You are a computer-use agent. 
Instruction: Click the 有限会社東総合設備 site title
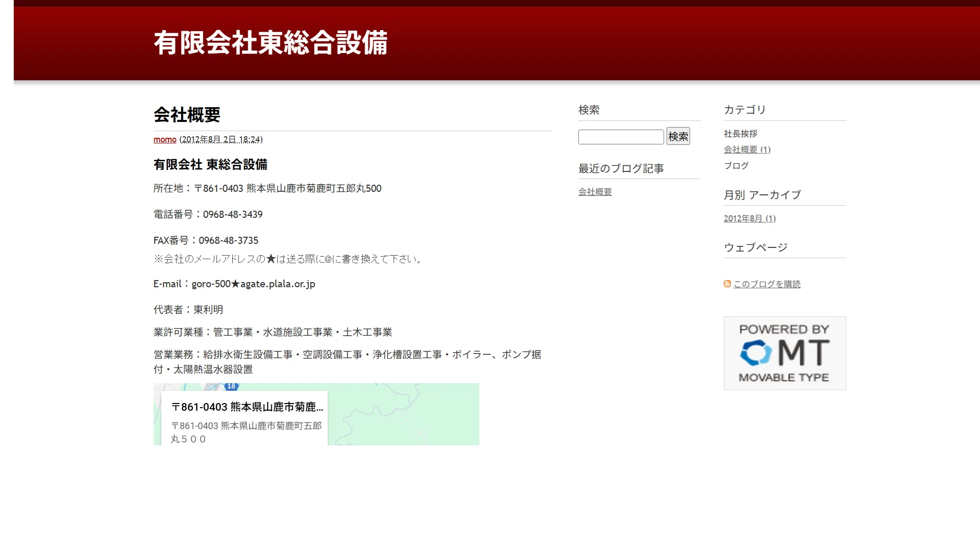coord(271,43)
